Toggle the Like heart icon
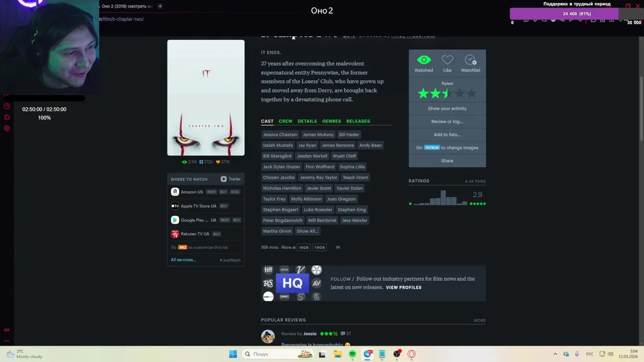 447,60
